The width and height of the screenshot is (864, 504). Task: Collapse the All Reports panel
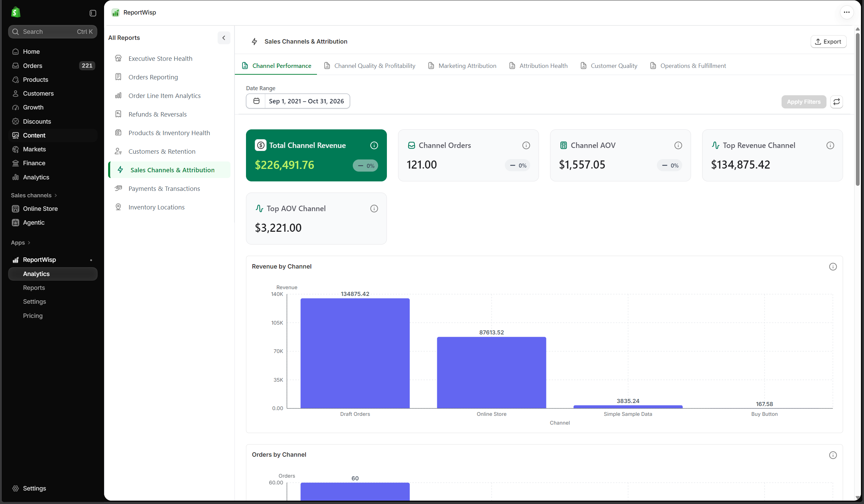[224, 38]
